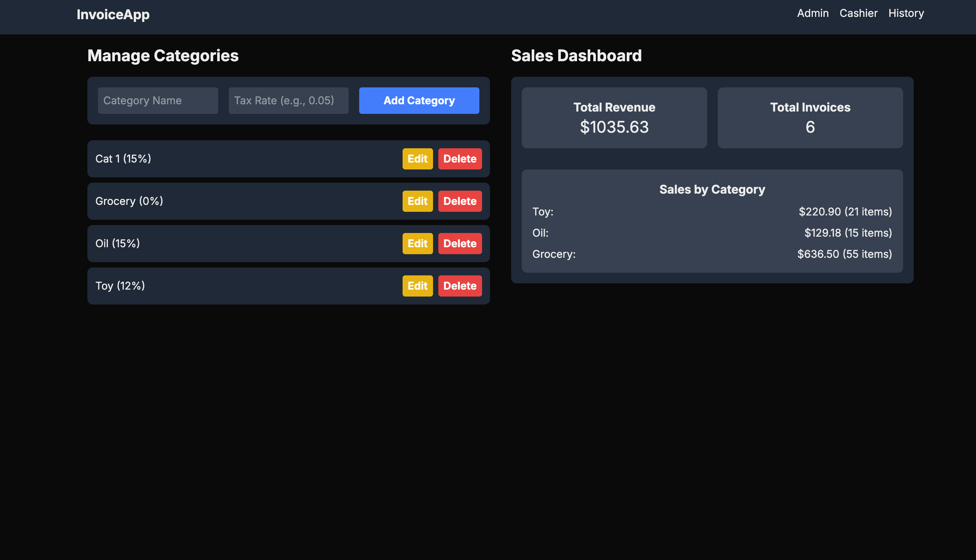Focus the Category Name input field
Image resolution: width=976 pixels, height=560 pixels.
pos(158,100)
